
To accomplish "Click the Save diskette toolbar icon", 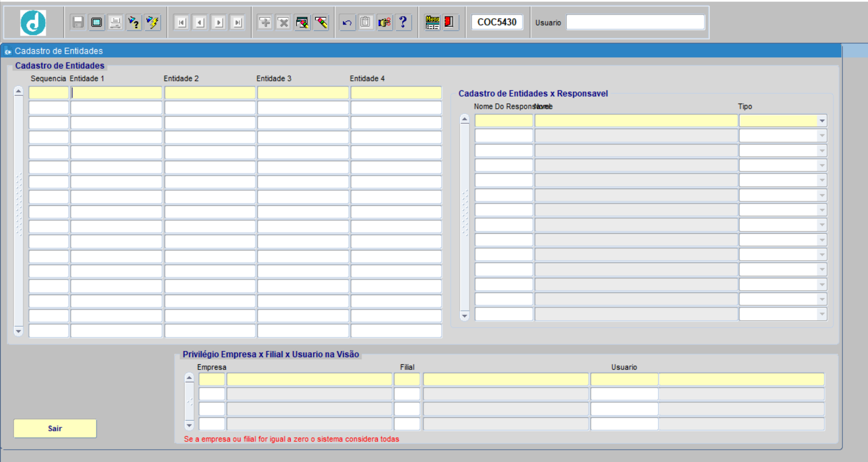I will coord(78,22).
